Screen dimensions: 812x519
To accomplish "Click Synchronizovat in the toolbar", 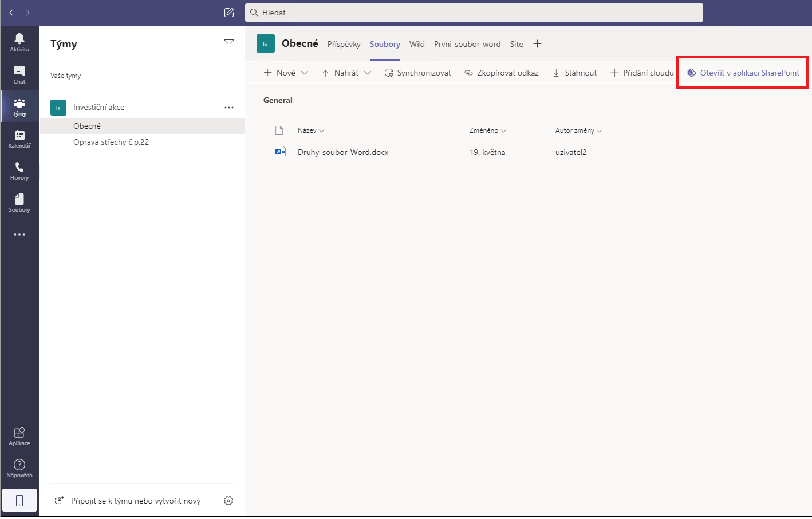I will click(417, 73).
